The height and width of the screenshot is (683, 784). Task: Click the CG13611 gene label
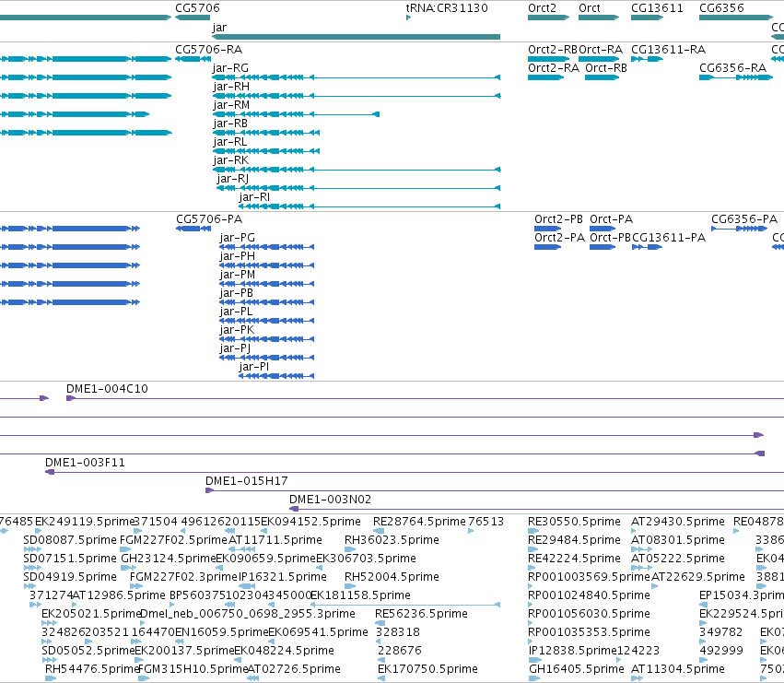(x=657, y=8)
